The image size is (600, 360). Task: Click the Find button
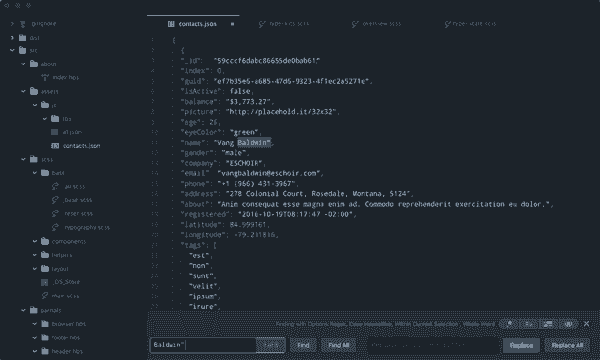pos(303,345)
